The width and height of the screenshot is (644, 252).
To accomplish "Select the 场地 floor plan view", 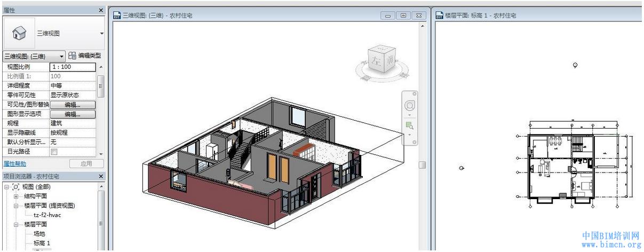I will pyautogui.click(x=39, y=233).
